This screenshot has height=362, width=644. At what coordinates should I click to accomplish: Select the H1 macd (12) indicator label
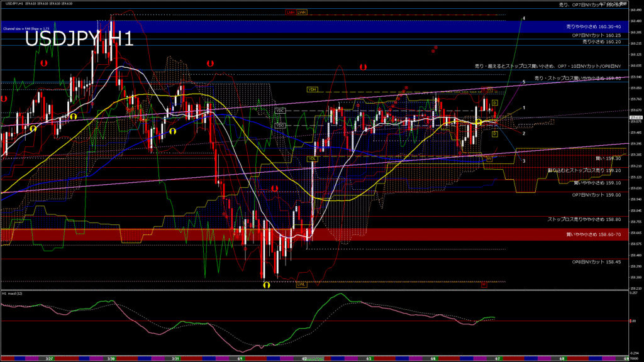pos(12,293)
